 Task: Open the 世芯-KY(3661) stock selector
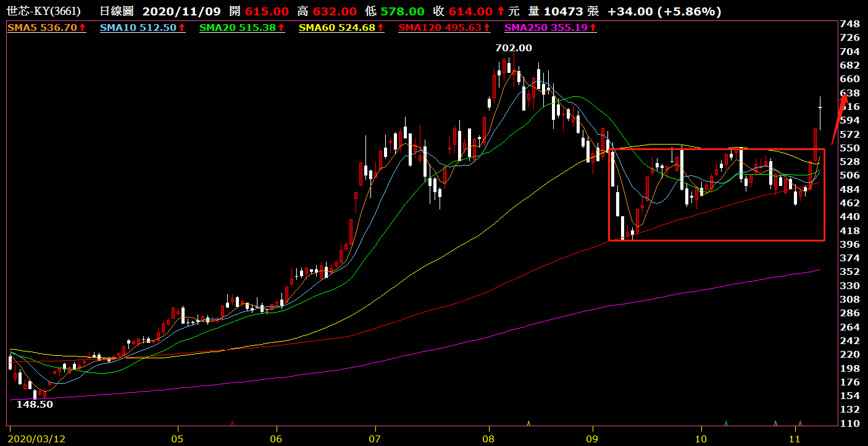[42, 12]
